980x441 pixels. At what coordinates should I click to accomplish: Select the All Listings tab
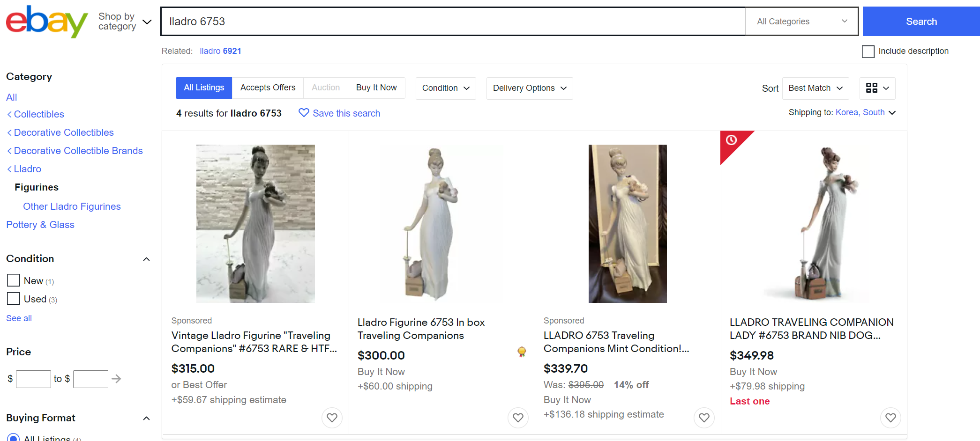204,88
